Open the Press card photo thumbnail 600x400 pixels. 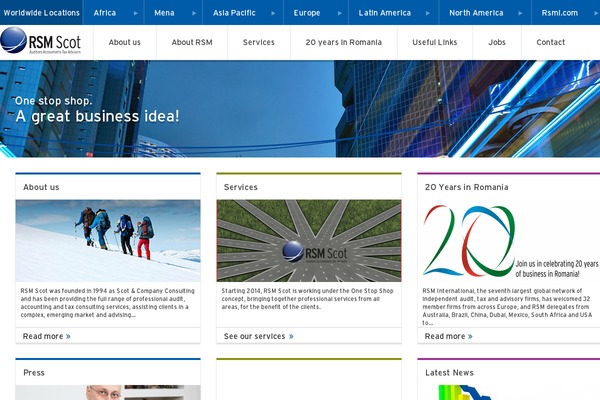click(108, 393)
